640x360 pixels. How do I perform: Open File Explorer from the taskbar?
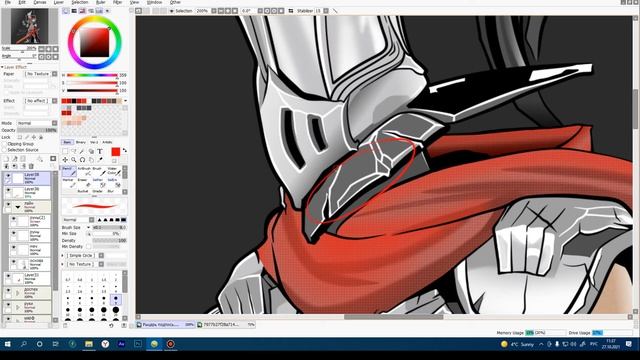pyautogui.click(x=89, y=344)
